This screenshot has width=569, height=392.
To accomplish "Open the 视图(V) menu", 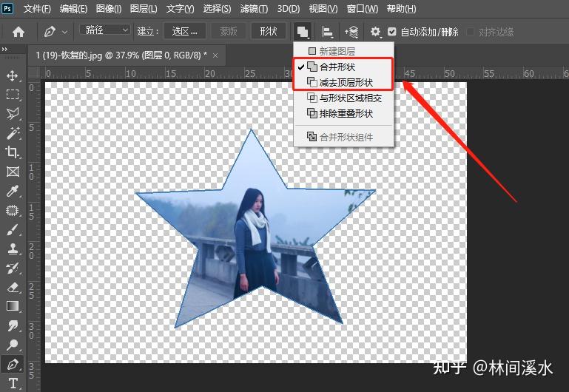I will point(323,9).
